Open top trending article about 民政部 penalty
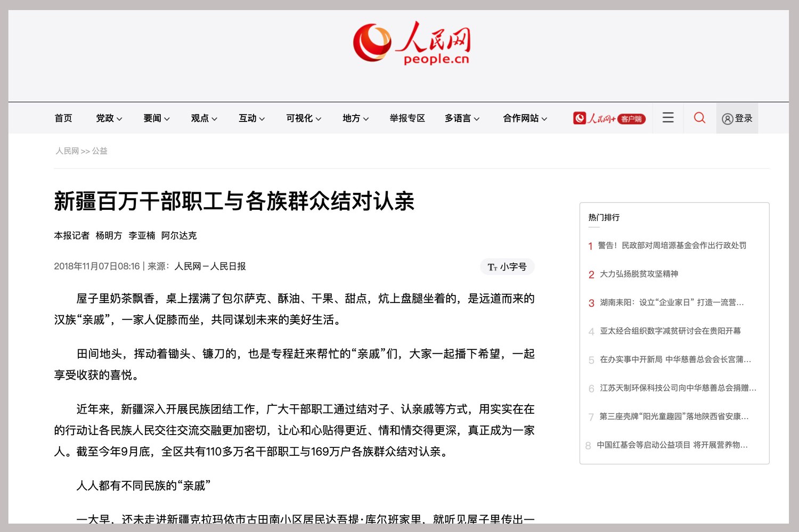The image size is (799, 532). pyautogui.click(x=672, y=245)
